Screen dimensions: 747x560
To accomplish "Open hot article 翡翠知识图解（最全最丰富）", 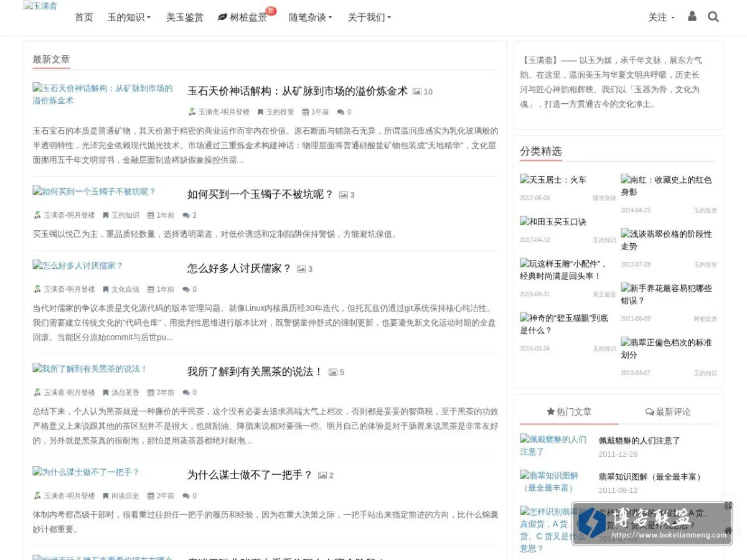I will point(651,477).
